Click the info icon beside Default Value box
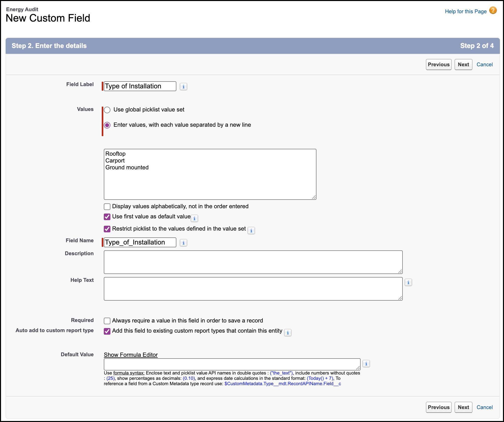Image resolution: width=504 pixels, height=422 pixels. point(366,364)
